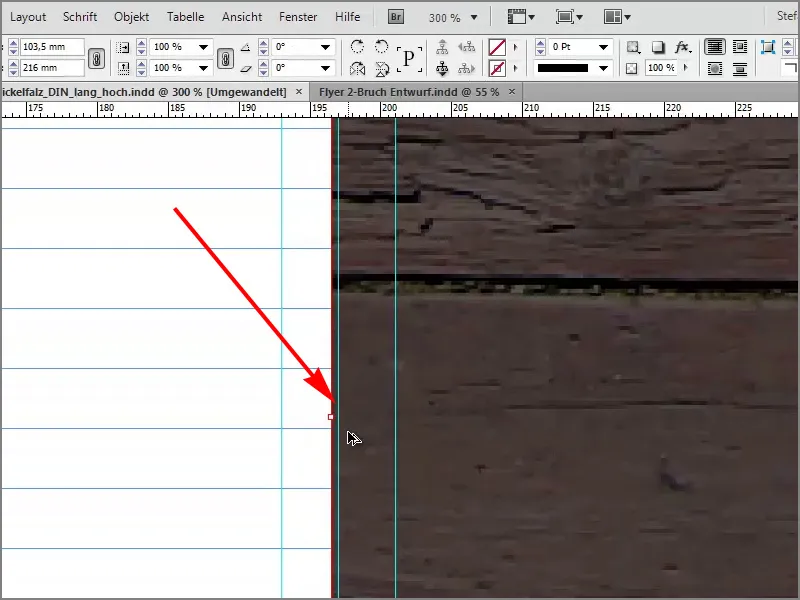Screen dimensions: 800x600
Task: Toggle constrain proportions for width and height
Action: coord(96,58)
